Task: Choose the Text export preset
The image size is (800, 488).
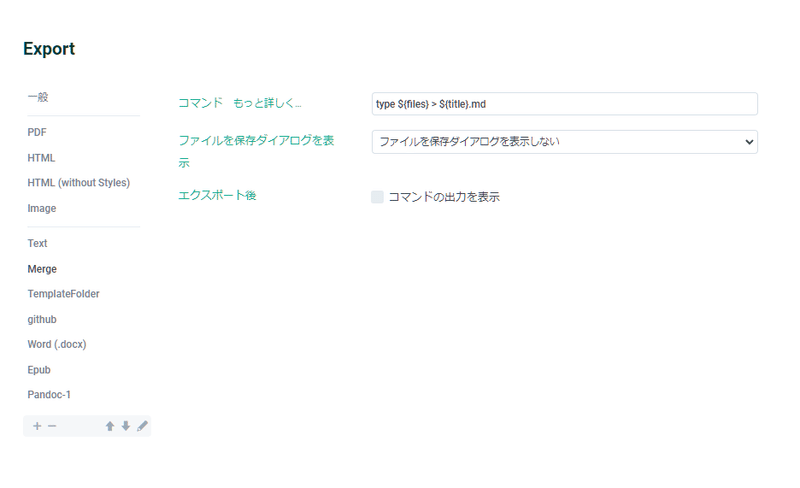Action: [37, 243]
